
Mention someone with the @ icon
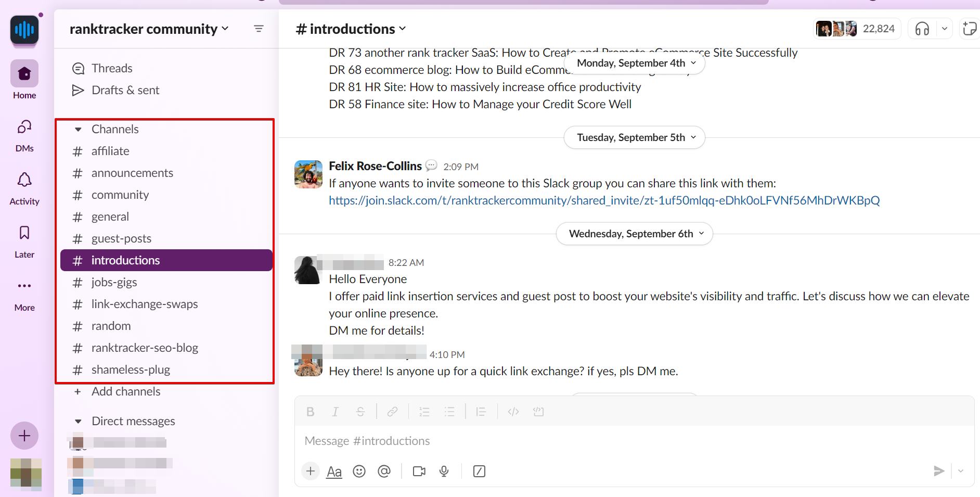[384, 471]
